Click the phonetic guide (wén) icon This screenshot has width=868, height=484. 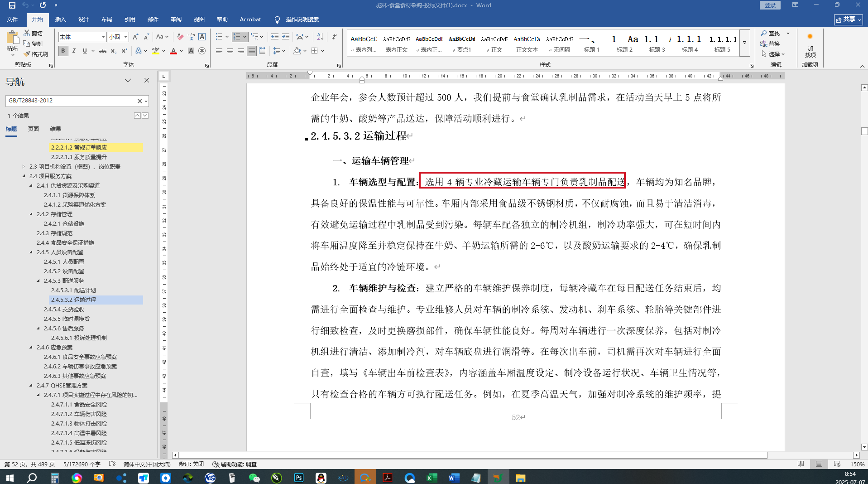click(x=191, y=37)
